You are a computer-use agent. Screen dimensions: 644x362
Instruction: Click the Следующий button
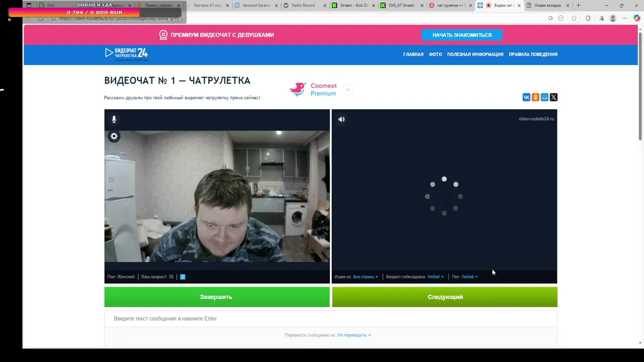pyautogui.click(x=445, y=297)
